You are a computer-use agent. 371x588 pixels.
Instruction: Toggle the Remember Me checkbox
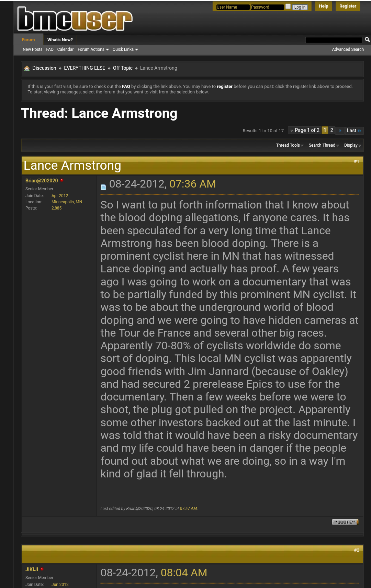coord(288,7)
